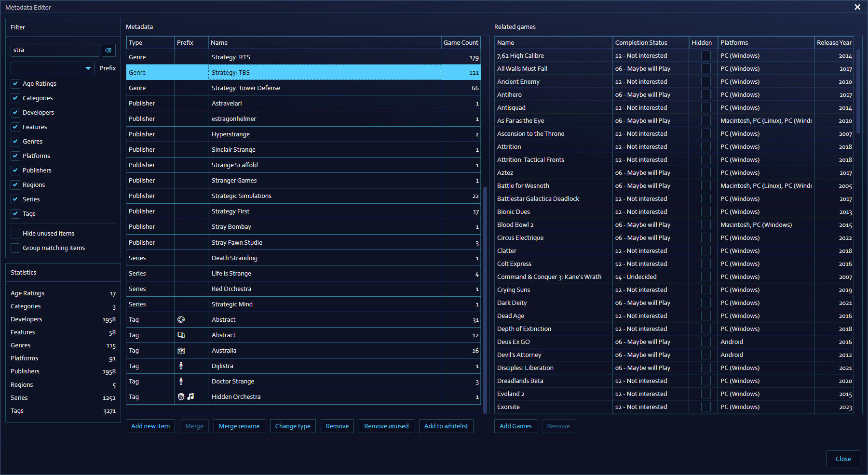Select 'All Walls Must Fall' in related games
Screen dimensions: 868x475
pos(674,69)
